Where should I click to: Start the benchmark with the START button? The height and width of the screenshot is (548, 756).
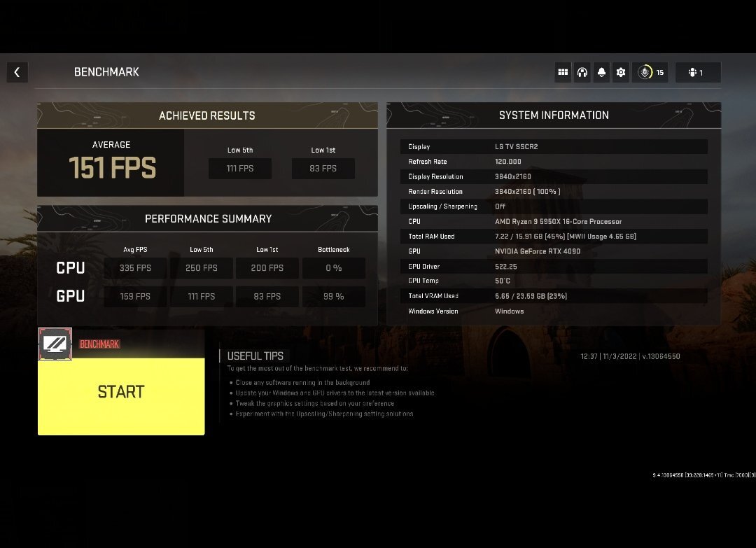pos(121,396)
